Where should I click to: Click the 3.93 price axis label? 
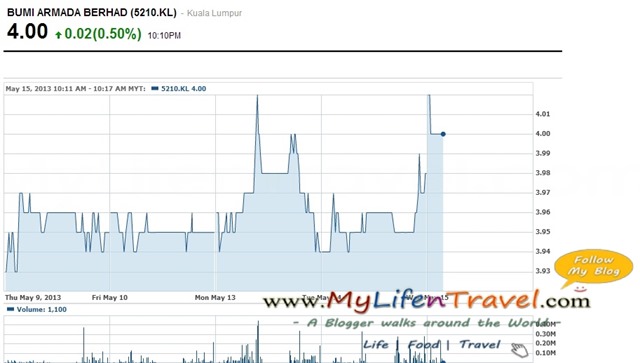click(543, 271)
